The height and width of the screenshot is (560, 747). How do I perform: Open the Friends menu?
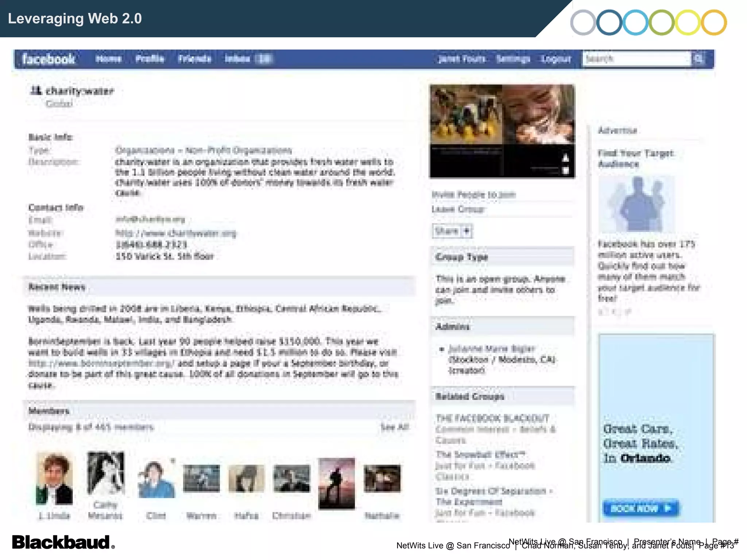click(x=195, y=59)
